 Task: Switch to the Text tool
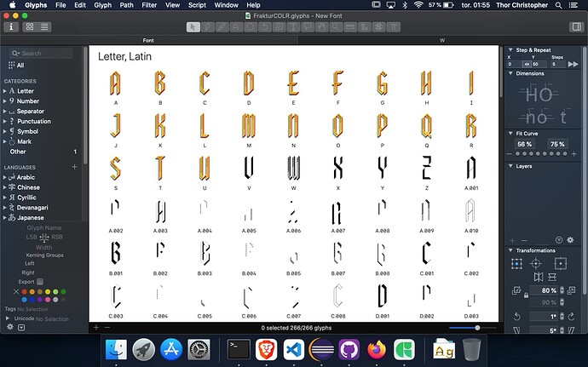[293, 27]
